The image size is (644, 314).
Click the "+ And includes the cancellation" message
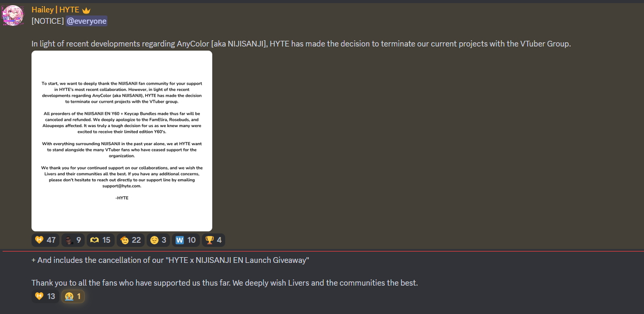tap(170, 260)
